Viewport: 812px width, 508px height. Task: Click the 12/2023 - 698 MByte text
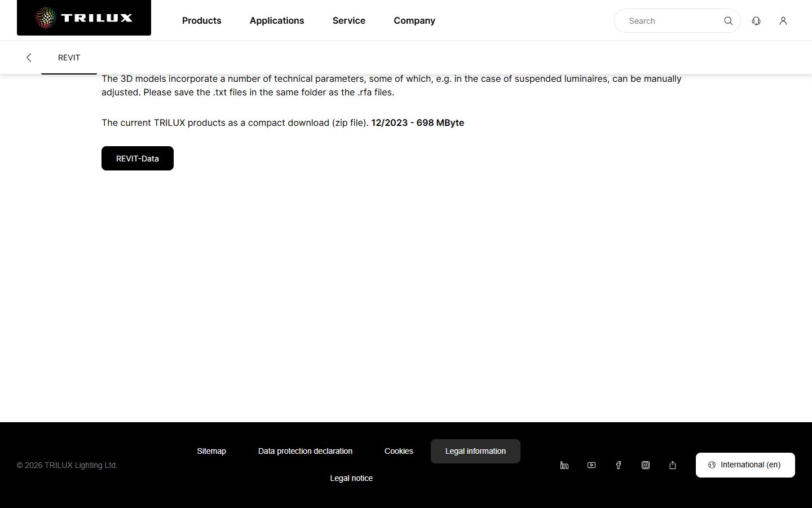point(418,122)
